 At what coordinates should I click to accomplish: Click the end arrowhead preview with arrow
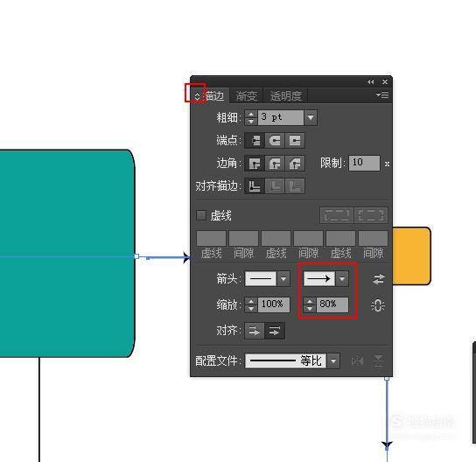tap(319, 278)
